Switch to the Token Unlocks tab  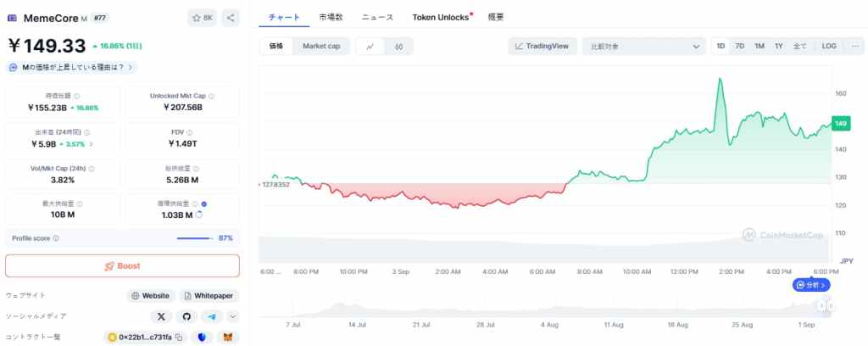pos(441,17)
